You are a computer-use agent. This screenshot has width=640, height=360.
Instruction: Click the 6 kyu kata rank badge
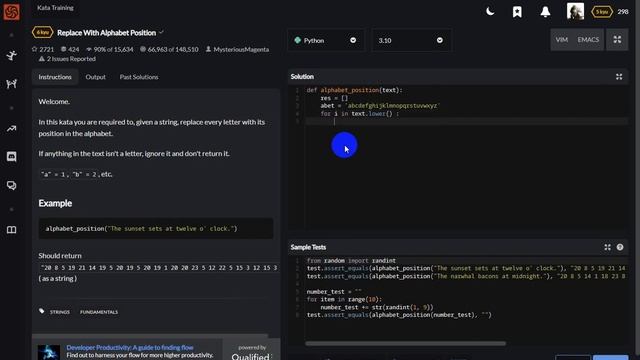coord(42,32)
